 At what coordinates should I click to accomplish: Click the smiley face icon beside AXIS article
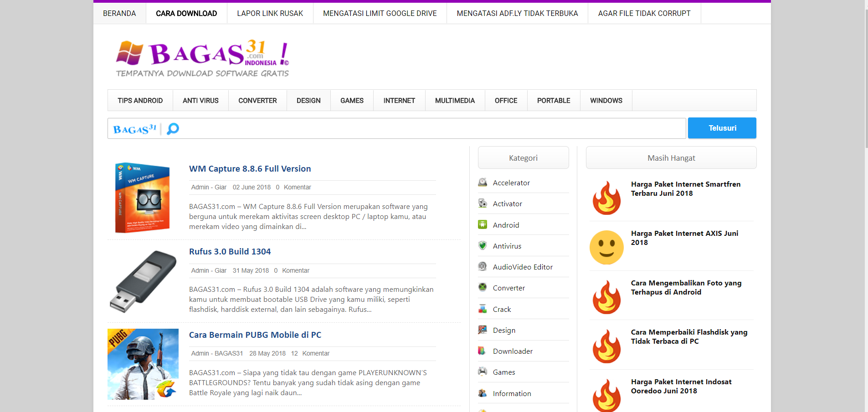(x=606, y=247)
